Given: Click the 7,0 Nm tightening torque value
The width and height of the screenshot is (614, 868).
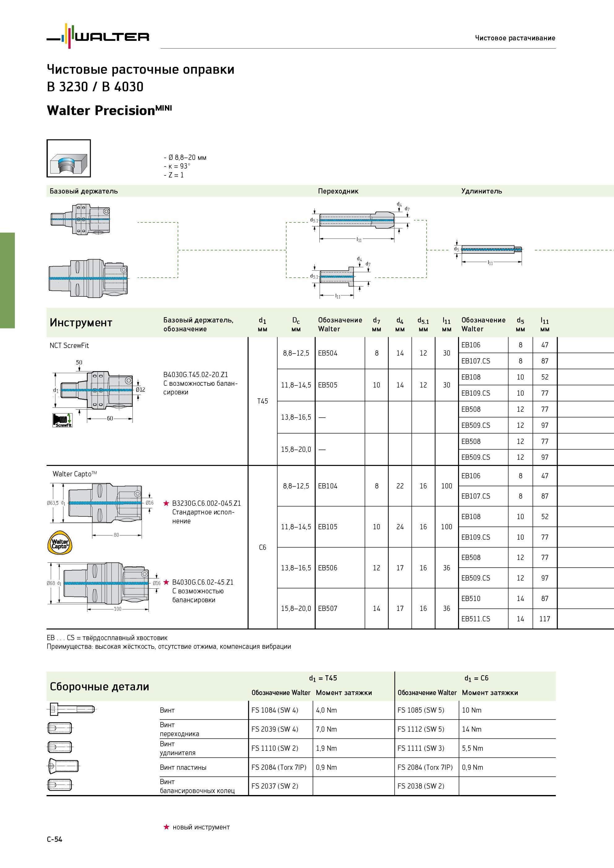Looking at the screenshot, I should point(326,729).
